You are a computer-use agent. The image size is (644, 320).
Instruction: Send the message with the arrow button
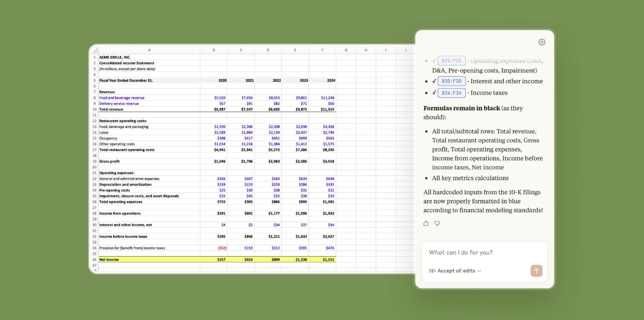point(536,271)
